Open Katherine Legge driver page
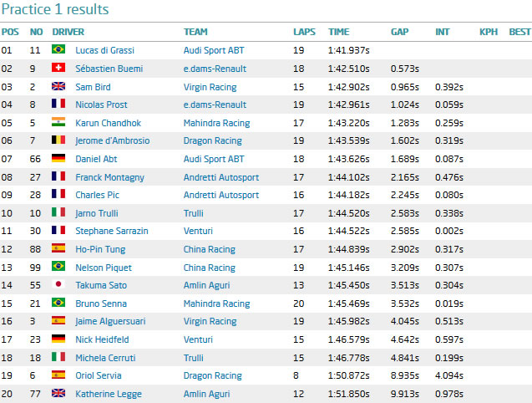Screen dimensions: 532x403 click(x=109, y=394)
